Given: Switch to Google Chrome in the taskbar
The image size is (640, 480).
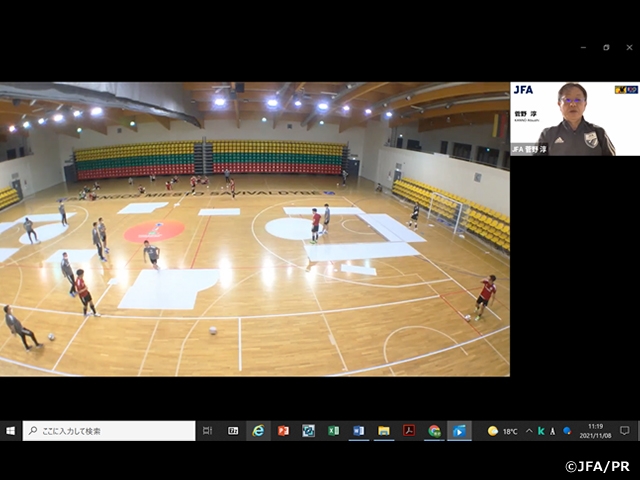Looking at the screenshot, I should pyautogui.click(x=434, y=431).
